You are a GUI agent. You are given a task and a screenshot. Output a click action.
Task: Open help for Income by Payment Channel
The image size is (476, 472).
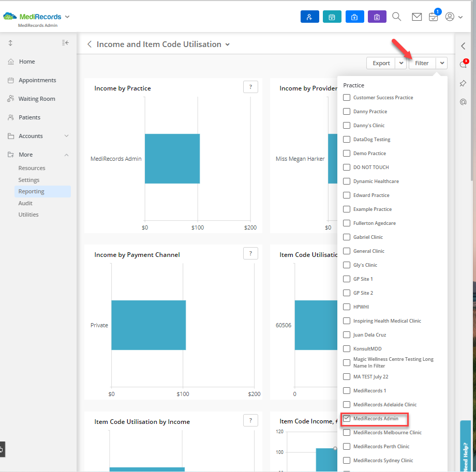tap(250, 253)
